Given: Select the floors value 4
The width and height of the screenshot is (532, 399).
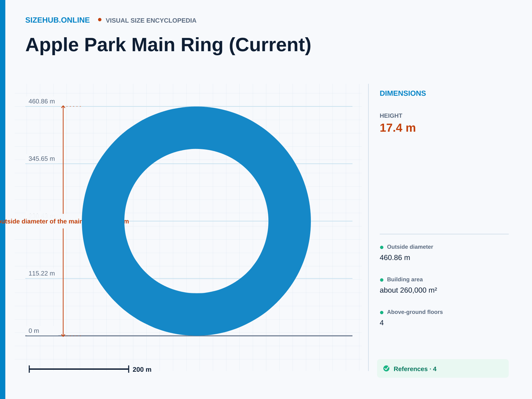Looking at the screenshot, I should (382, 323).
